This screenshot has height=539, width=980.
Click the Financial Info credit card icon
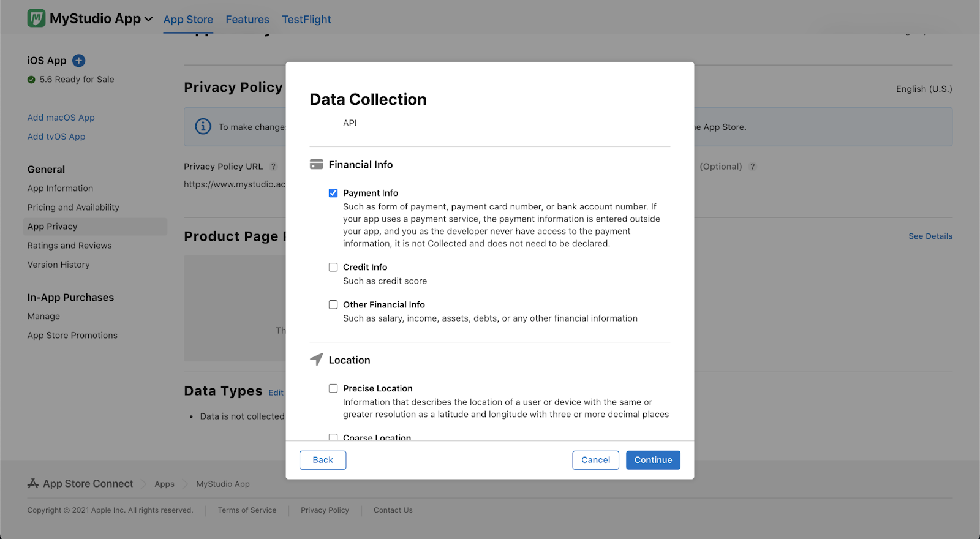tap(316, 165)
